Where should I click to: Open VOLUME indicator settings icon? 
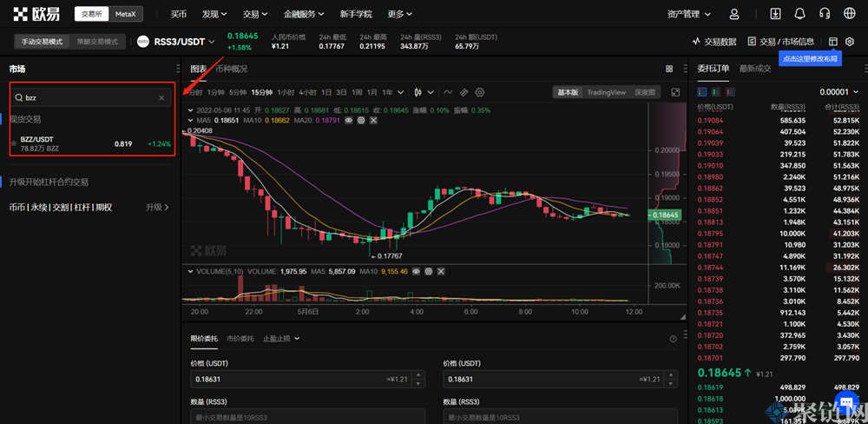coord(429,272)
